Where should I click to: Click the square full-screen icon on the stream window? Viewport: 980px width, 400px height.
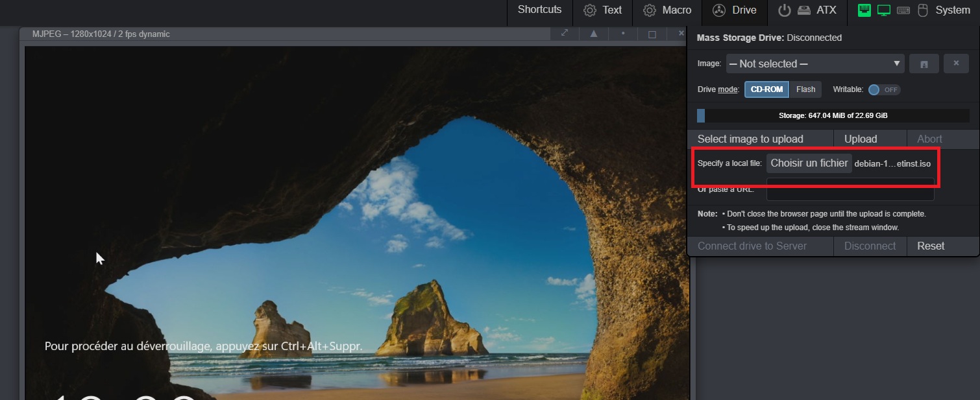tap(652, 34)
